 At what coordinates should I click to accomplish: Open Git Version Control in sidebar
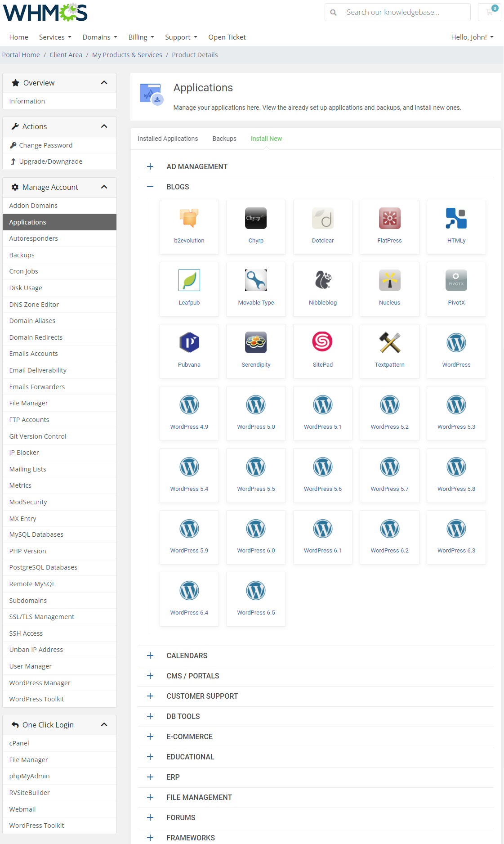(x=60, y=436)
